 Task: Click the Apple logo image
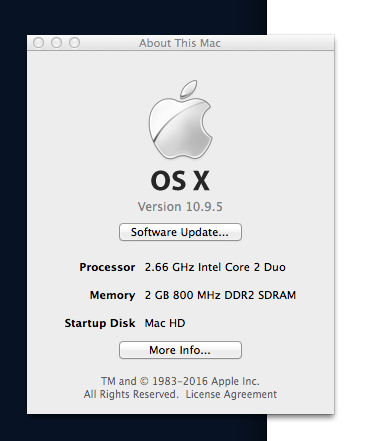point(180,119)
